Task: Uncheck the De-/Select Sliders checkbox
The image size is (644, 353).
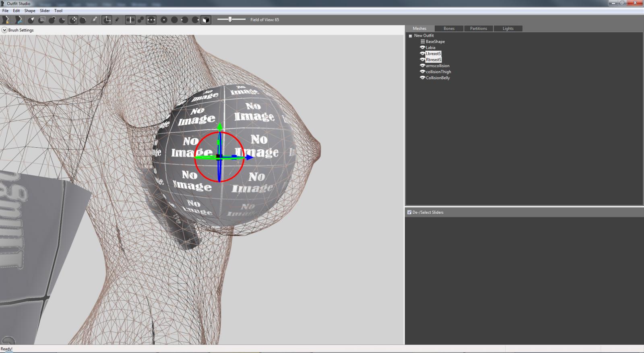Action: point(409,212)
